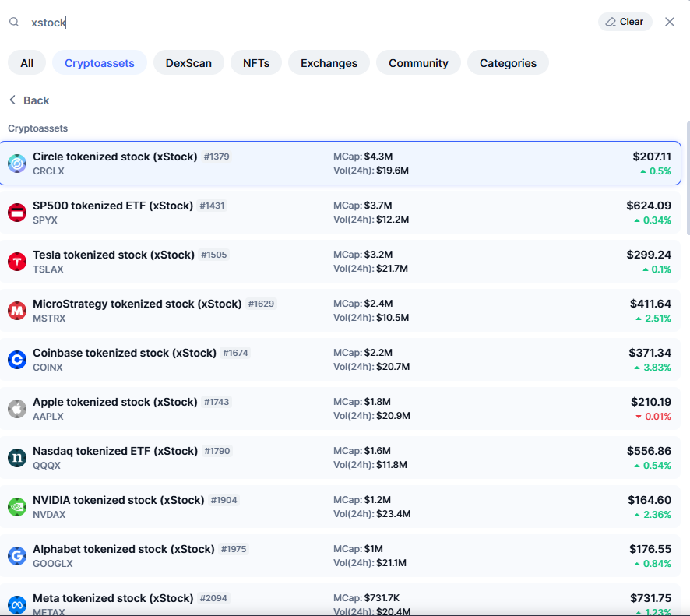Click the Coinbase COINX logo icon
690x616 pixels.
17,360
